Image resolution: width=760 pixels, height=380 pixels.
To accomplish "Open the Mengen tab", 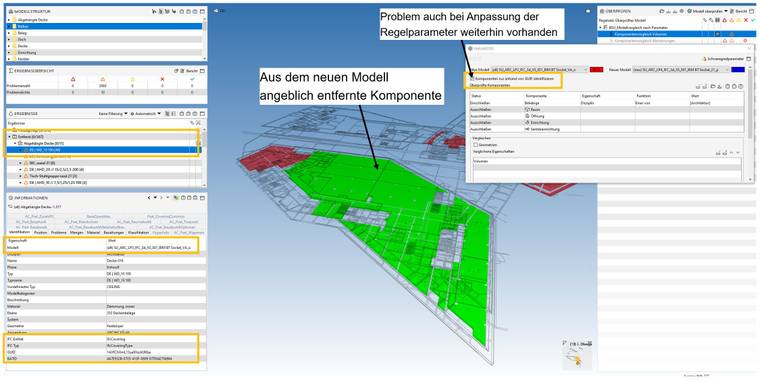I will (x=77, y=233).
